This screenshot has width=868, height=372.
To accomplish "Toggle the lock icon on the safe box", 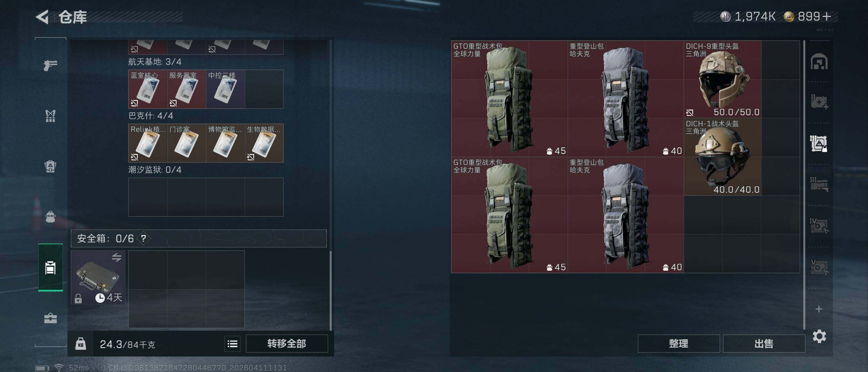I will (78, 298).
